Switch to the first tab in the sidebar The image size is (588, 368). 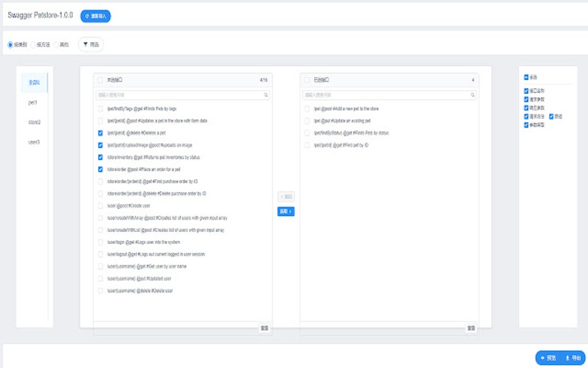coord(33,82)
